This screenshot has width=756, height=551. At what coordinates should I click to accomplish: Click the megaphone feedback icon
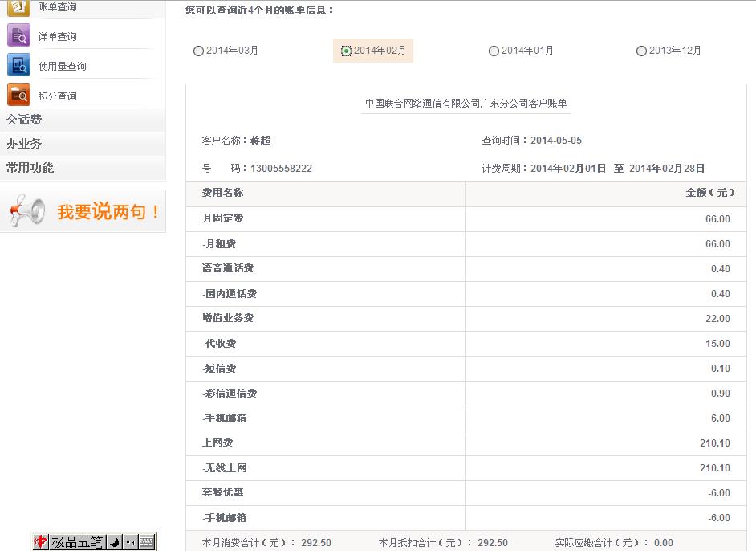coord(27,211)
